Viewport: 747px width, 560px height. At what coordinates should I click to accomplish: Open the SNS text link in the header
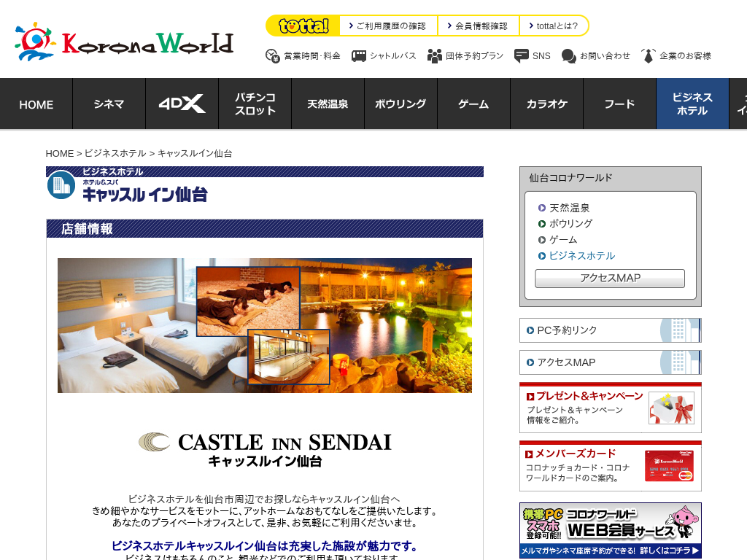click(x=541, y=56)
